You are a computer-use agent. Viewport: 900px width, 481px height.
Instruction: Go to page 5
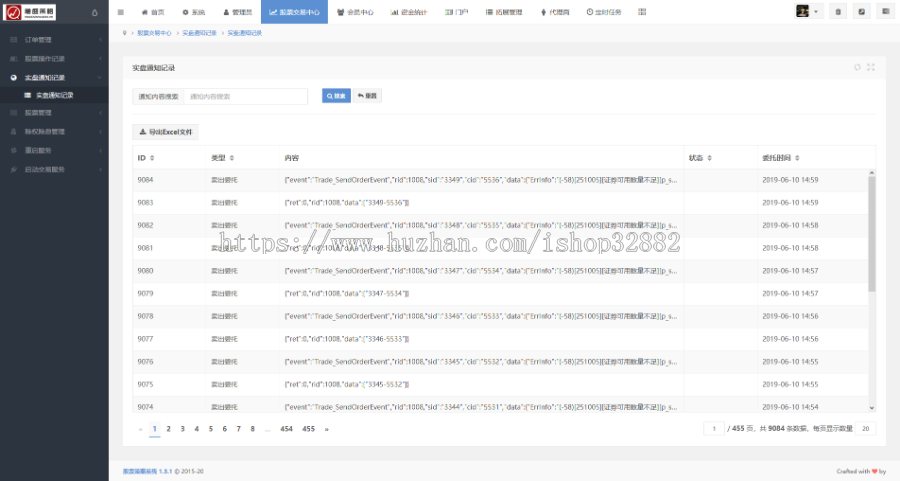pyautogui.click(x=211, y=429)
